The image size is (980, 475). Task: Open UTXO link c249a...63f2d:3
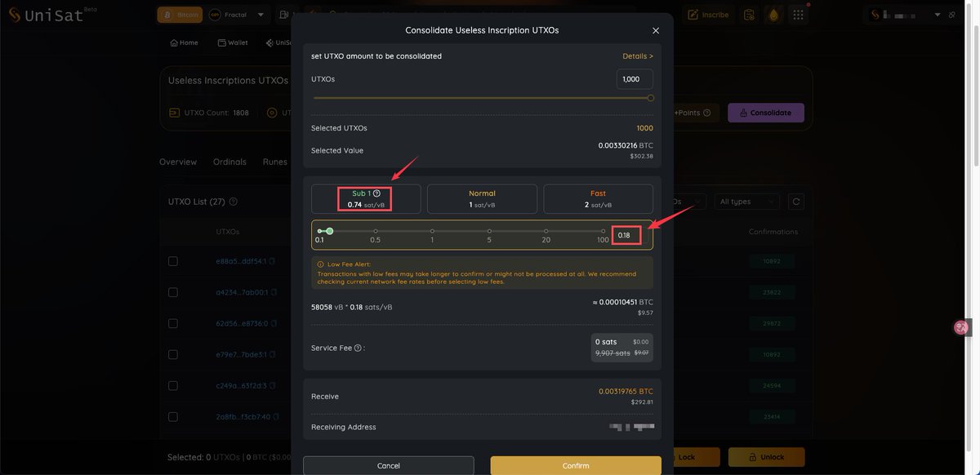click(241, 385)
